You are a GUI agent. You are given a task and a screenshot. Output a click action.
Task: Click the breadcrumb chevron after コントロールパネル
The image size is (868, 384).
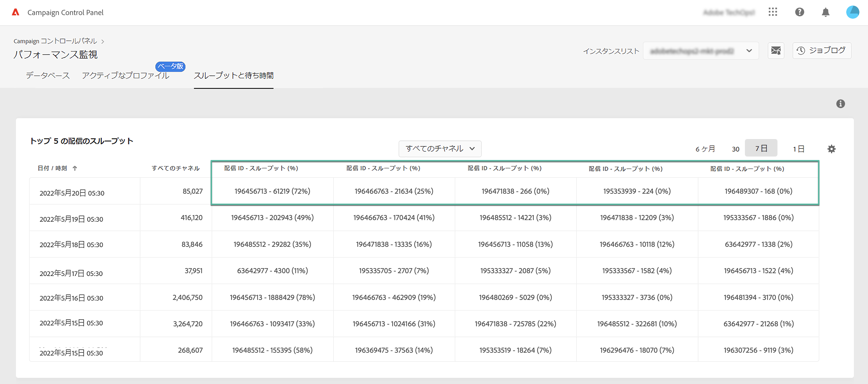point(103,41)
